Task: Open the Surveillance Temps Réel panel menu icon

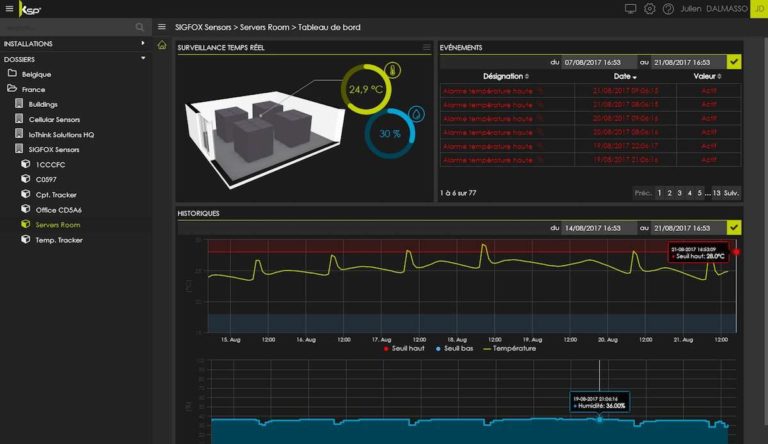Action: pos(427,47)
